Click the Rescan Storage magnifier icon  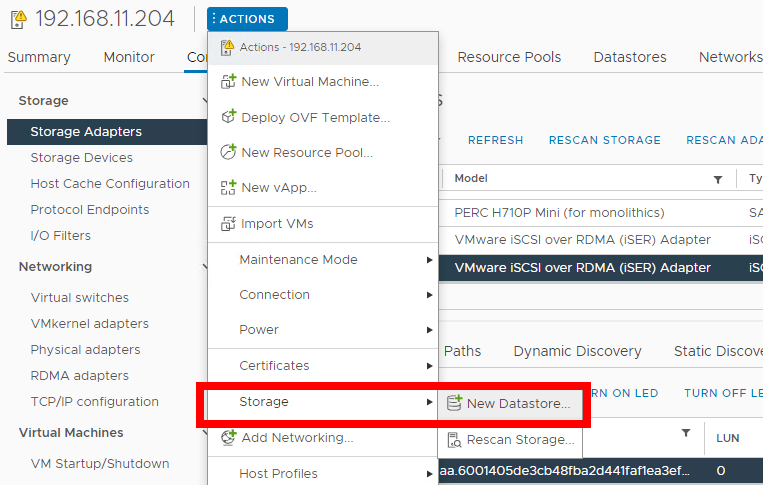(454, 439)
